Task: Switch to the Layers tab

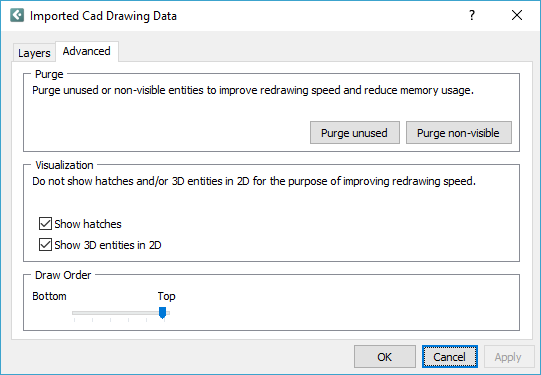Action: (34, 53)
